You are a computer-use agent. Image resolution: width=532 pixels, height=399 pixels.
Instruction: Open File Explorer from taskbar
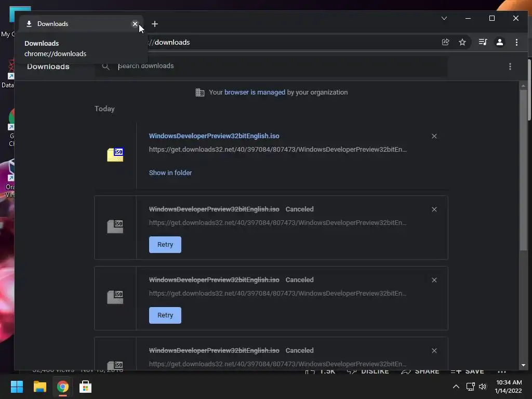coord(39,387)
